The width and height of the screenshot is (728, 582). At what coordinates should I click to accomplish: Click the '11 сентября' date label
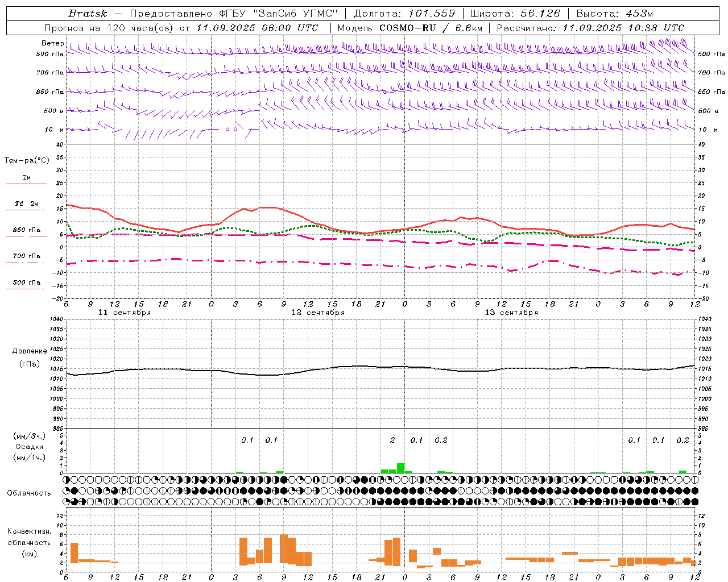click(125, 313)
